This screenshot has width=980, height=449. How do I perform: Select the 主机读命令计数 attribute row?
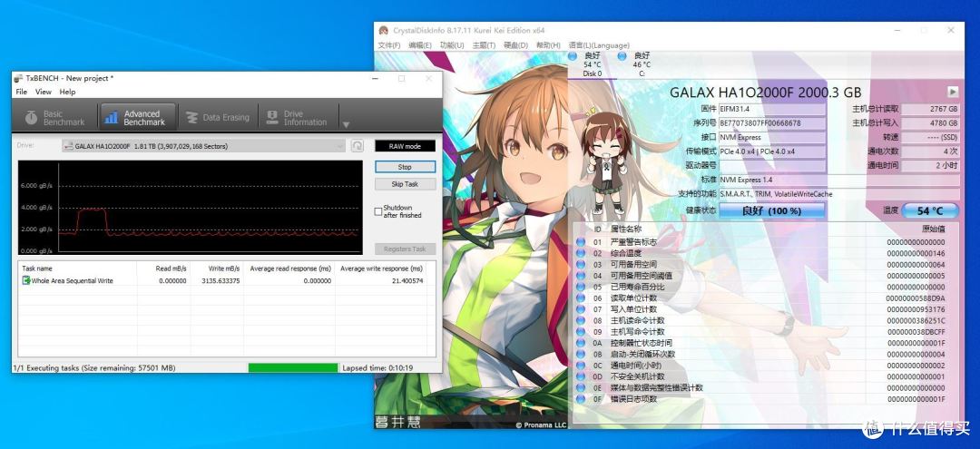(765, 321)
